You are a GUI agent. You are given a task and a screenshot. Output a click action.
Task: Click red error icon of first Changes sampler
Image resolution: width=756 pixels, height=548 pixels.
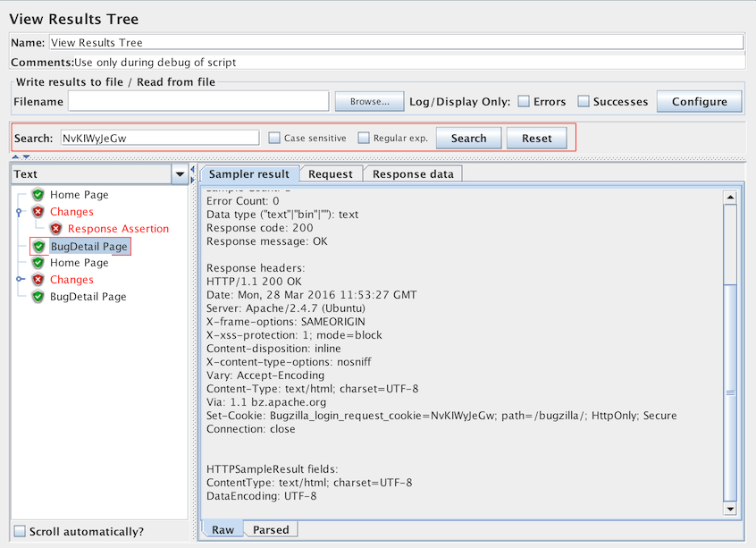click(38, 212)
